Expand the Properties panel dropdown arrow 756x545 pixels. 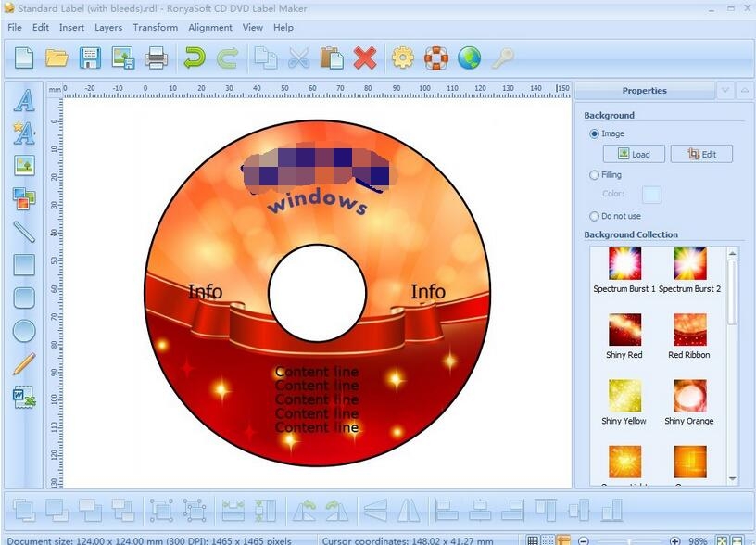[x=724, y=90]
